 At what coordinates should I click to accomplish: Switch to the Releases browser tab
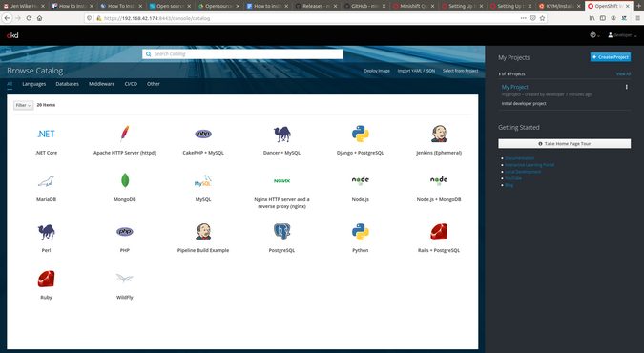pyautogui.click(x=316, y=6)
